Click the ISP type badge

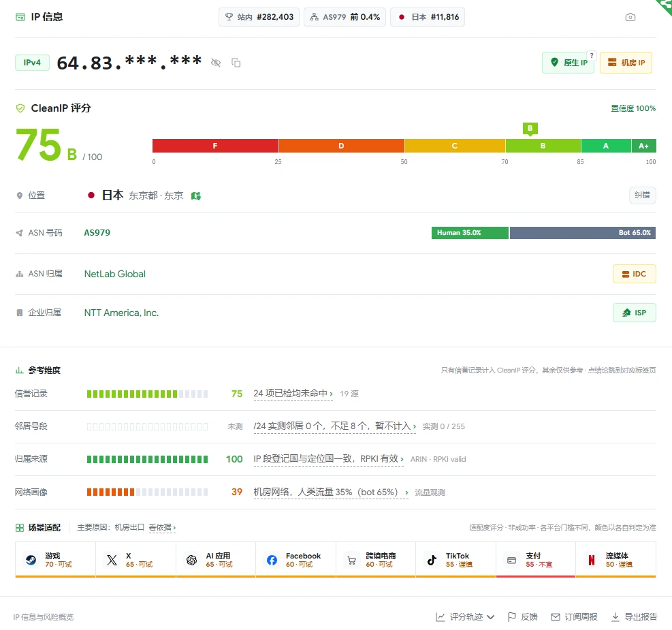635,313
